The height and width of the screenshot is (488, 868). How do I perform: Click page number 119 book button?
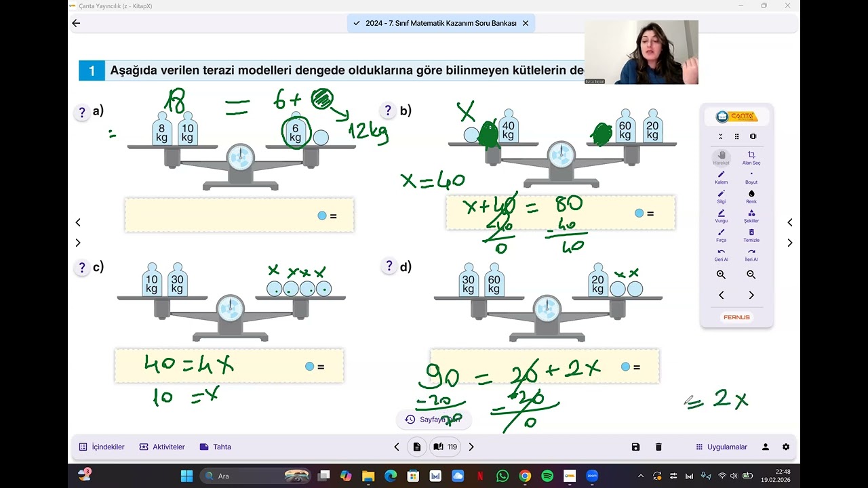point(446,447)
